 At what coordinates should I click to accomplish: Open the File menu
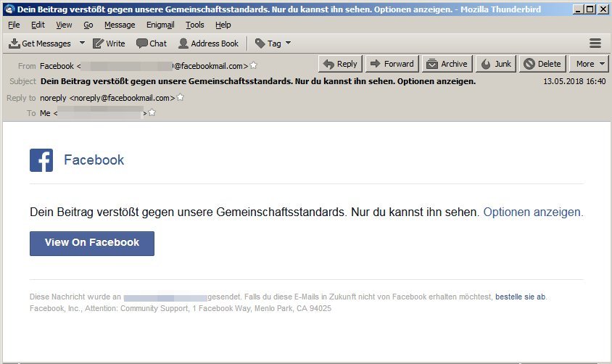click(14, 25)
